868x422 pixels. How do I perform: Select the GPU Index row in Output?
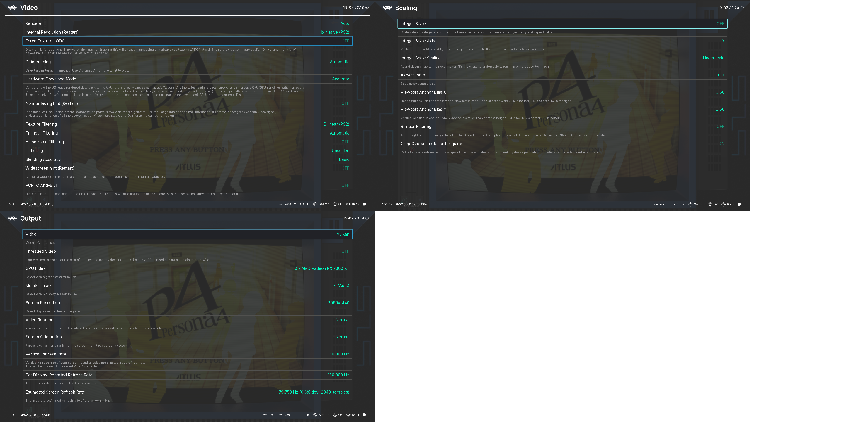pos(187,269)
